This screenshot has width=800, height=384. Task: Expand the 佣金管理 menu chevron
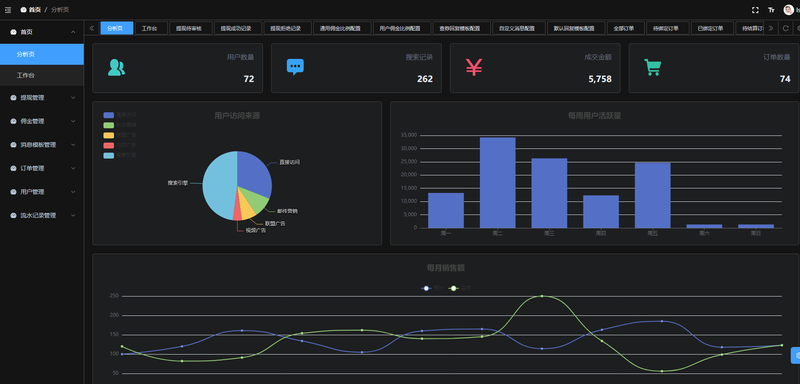click(x=73, y=121)
